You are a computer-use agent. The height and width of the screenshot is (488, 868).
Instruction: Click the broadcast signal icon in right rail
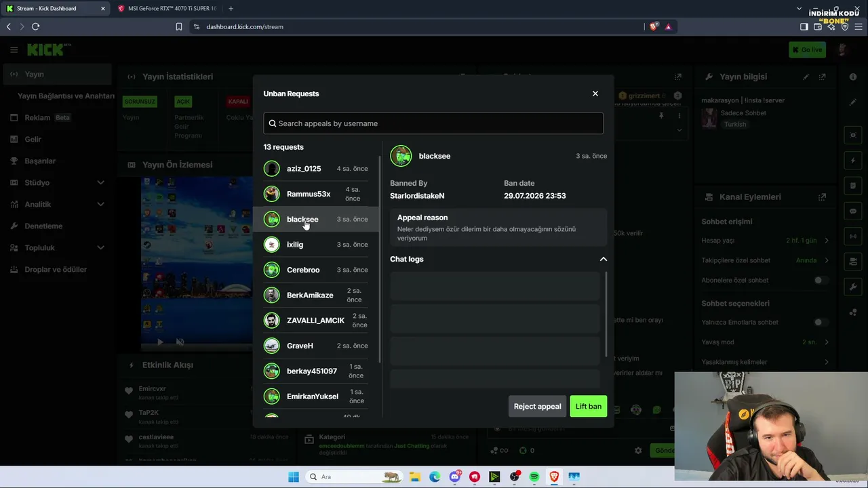[x=853, y=236]
